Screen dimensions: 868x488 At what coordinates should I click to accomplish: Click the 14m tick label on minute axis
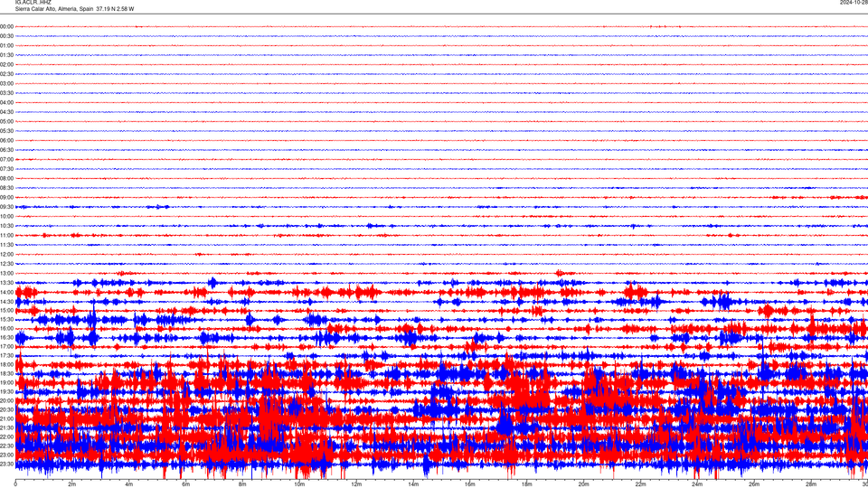413,484
